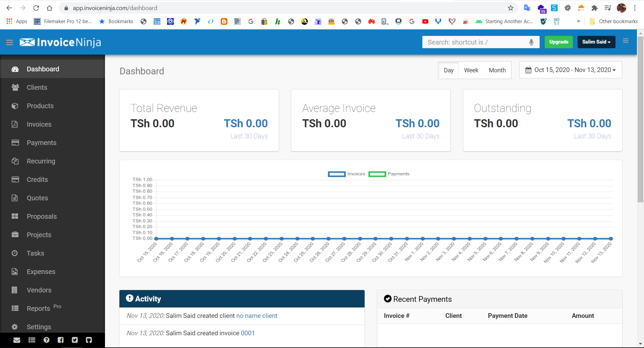644x348 pixels.
Task: Open Settings from the sidebar
Action: pos(39,327)
